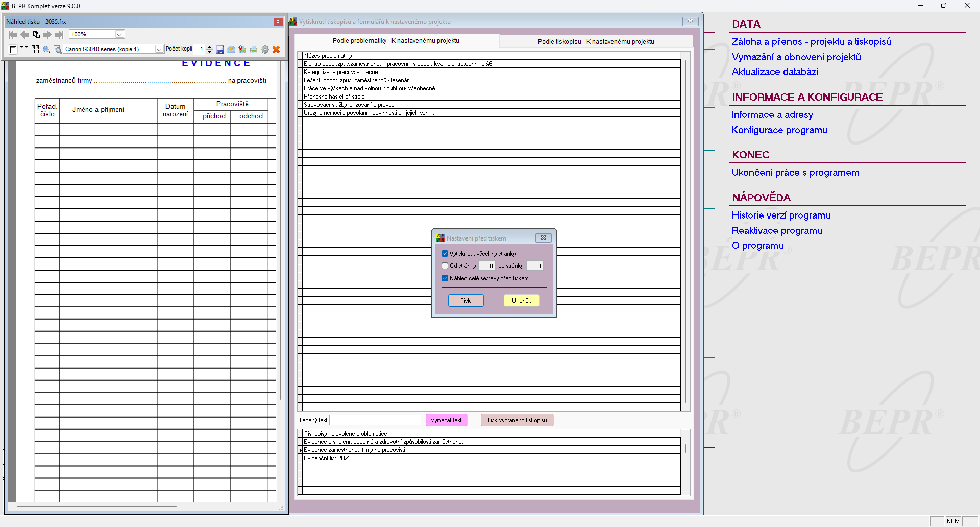Decrease number of copies stepper
This screenshot has width=980, height=527.
(210, 52)
